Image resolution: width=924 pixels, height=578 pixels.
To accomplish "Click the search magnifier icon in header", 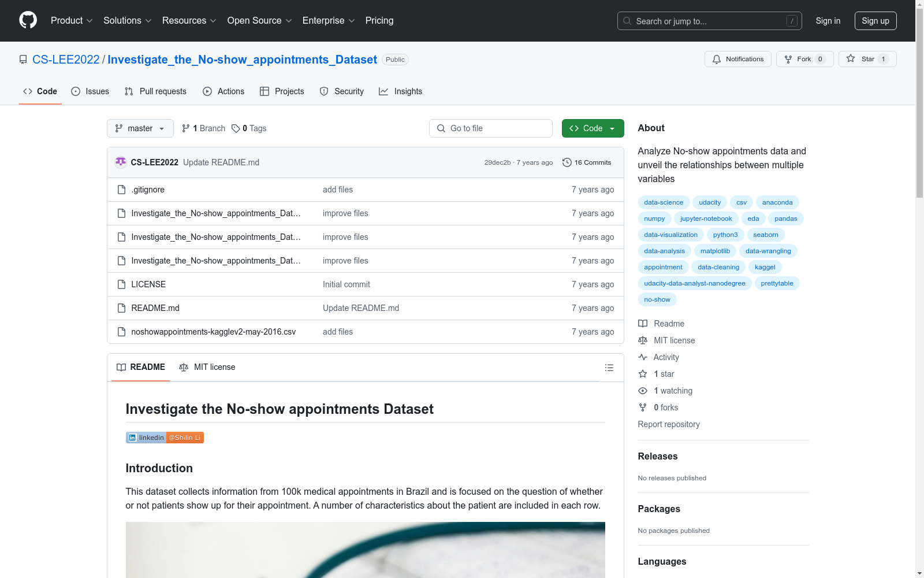I will point(627,21).
